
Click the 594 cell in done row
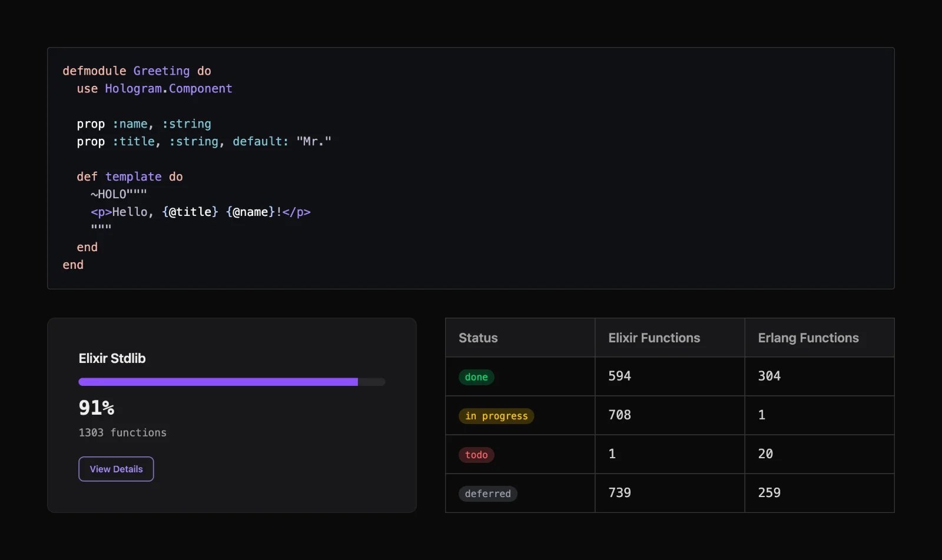[670, 376]
